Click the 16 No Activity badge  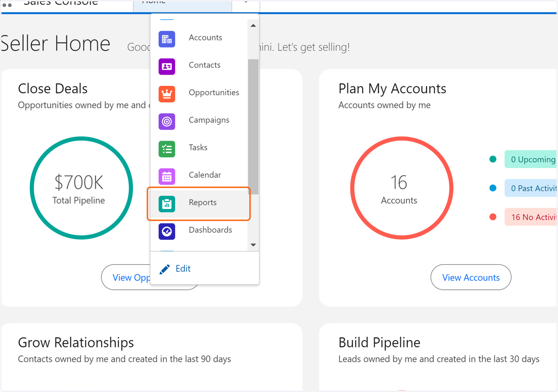pos(531,217)
